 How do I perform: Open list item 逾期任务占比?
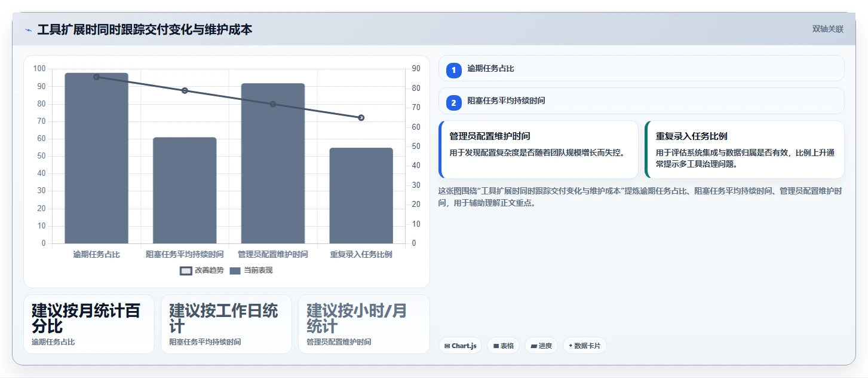(x=642, y=68)
